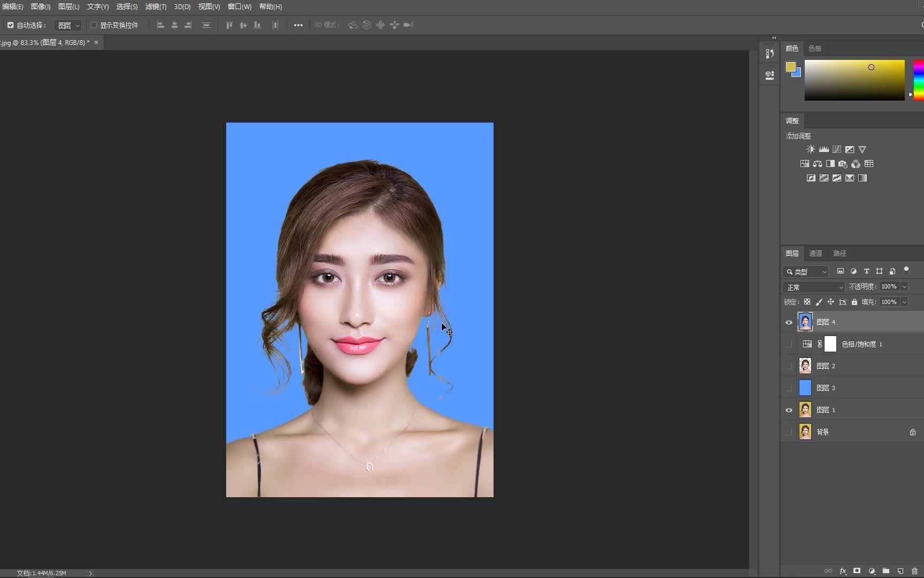Open the blend mode 正常 dropdown
This screenshot has height=578, width=924.
click(813, 287)
